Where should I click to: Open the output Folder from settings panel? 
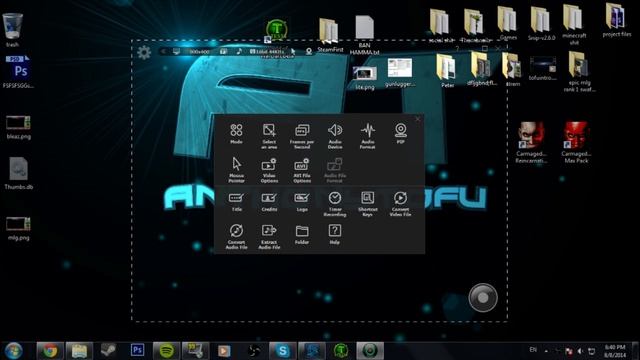click(x=302, y=235)
